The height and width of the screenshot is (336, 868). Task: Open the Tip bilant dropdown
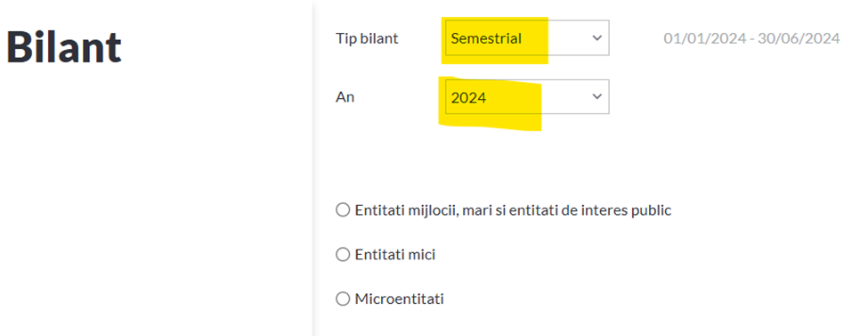point(527,37)
